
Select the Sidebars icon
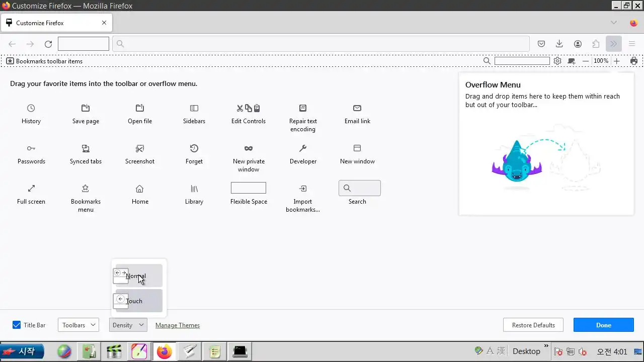pos(194,108)
